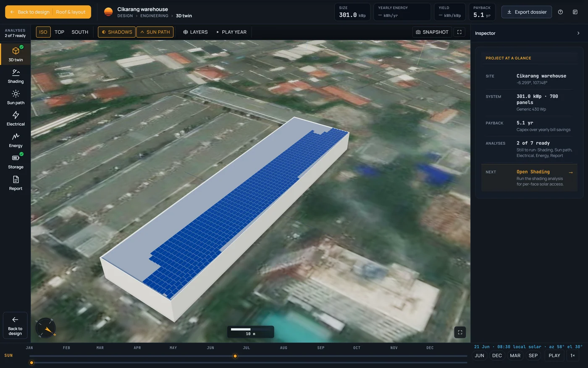Open the Electrical analysis

pyautogui.click(x=16, y=119)
